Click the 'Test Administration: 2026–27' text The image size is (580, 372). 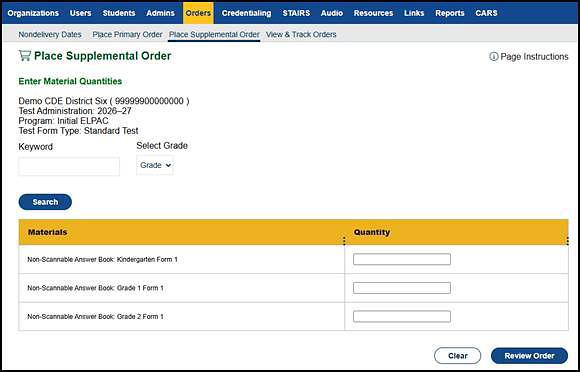75,111
